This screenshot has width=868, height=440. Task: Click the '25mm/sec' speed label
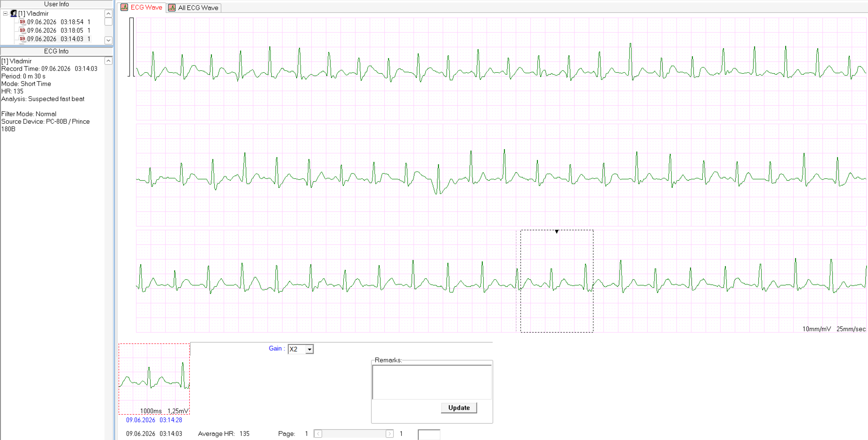(x=851, y=329)
